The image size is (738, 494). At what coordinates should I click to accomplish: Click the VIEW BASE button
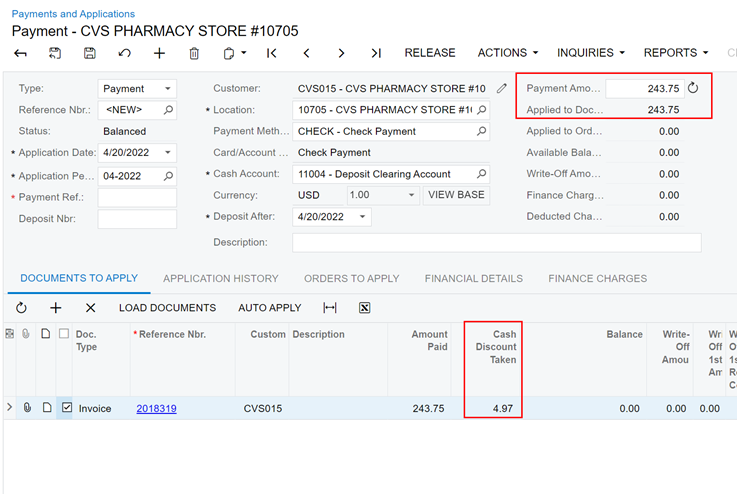(456, 195)
